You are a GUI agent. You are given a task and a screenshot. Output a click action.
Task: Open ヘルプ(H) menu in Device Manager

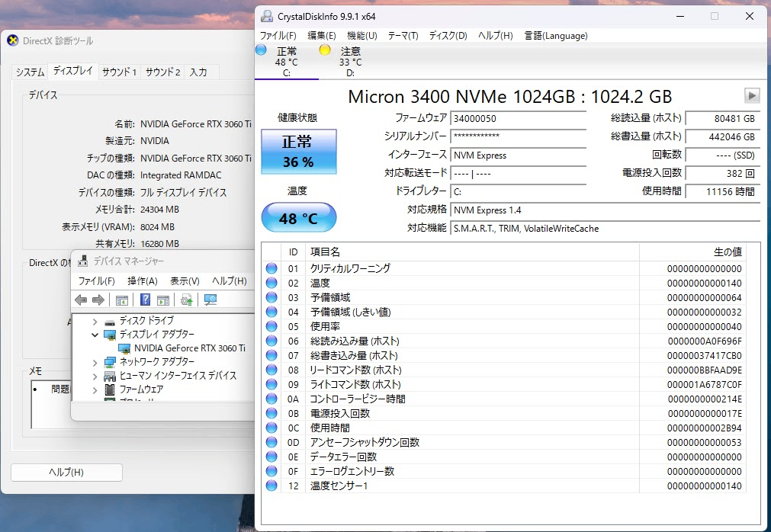point(229,281)
